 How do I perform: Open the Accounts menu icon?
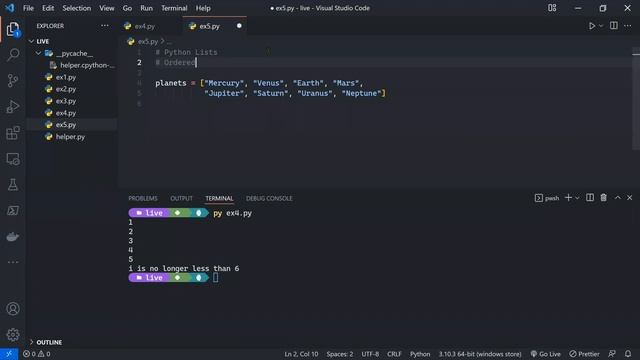tap(13, 309)
